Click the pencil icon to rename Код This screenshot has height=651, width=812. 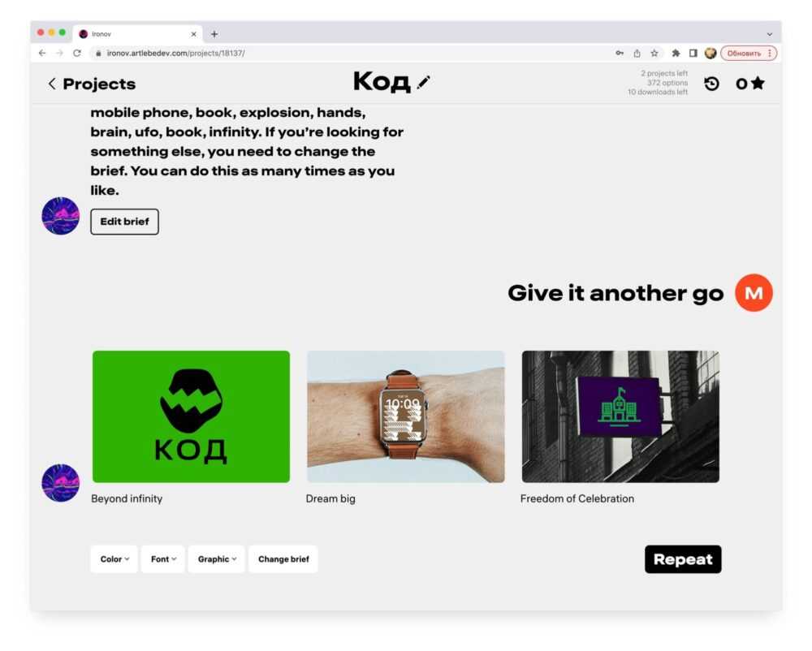point(423,82)
